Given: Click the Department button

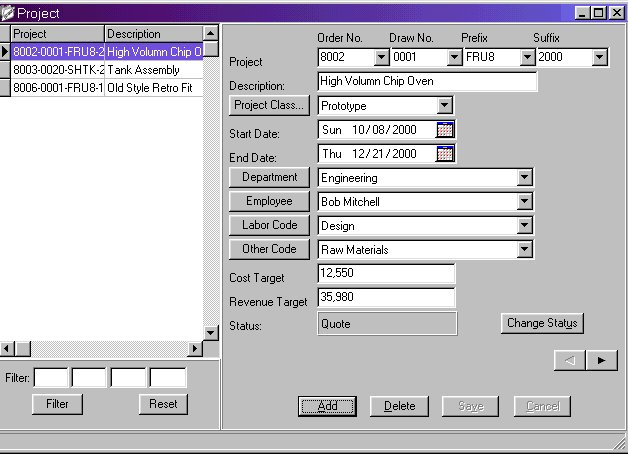Looking at the screenshot, I should [x=269, y=177].
